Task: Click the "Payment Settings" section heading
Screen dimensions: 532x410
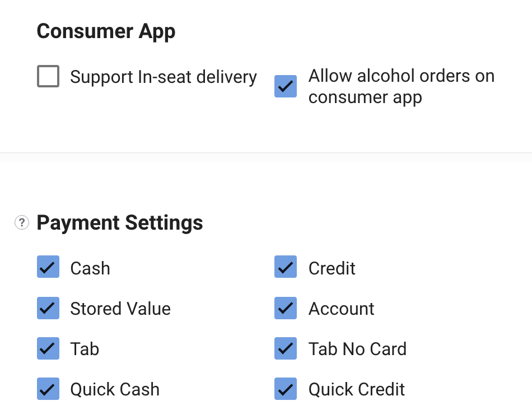Action: click(x=120, y=223)
